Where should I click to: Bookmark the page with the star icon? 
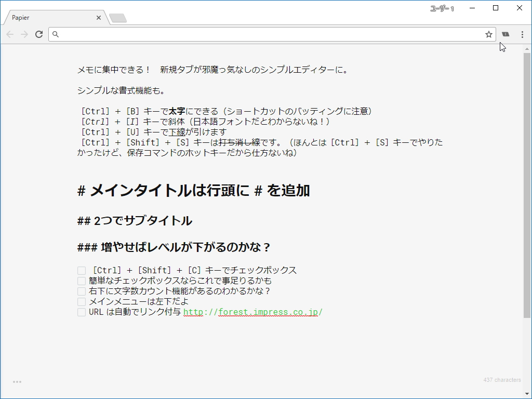click(488, 34)
